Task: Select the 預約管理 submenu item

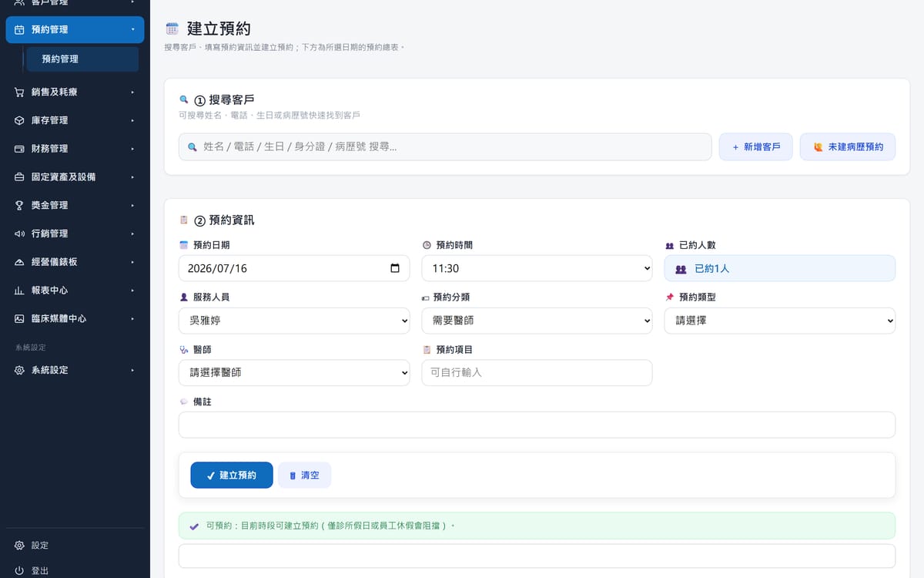Action: click(82, 59)
